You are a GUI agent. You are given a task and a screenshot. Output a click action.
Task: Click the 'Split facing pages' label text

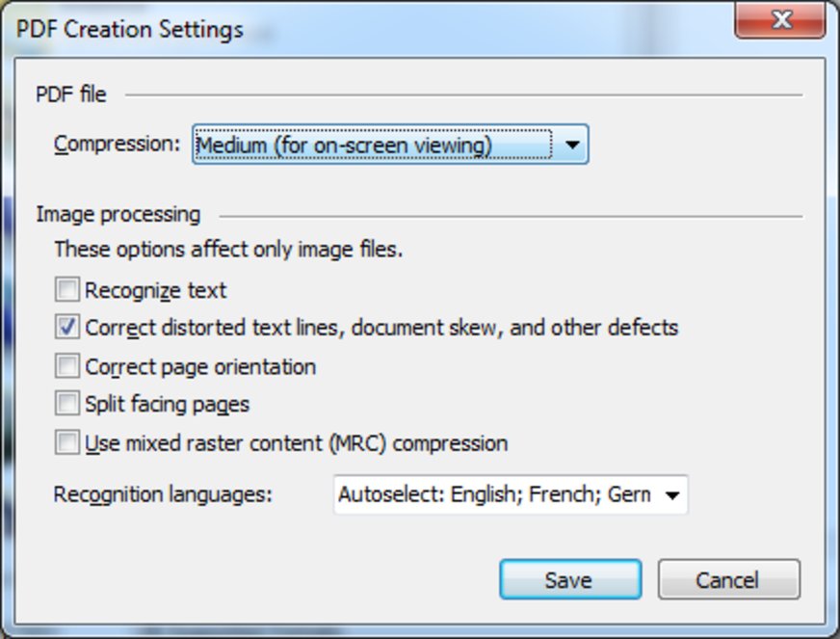pos(167,405)
